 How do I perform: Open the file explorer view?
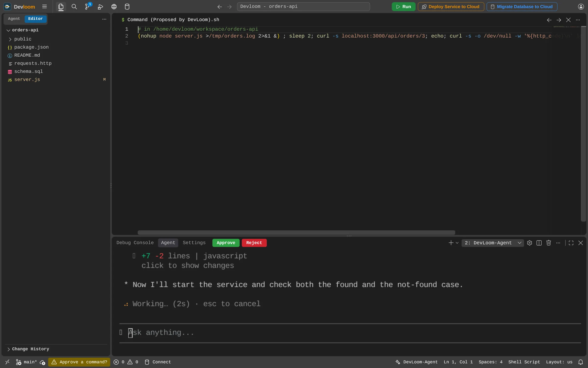[x=61, y=7]
